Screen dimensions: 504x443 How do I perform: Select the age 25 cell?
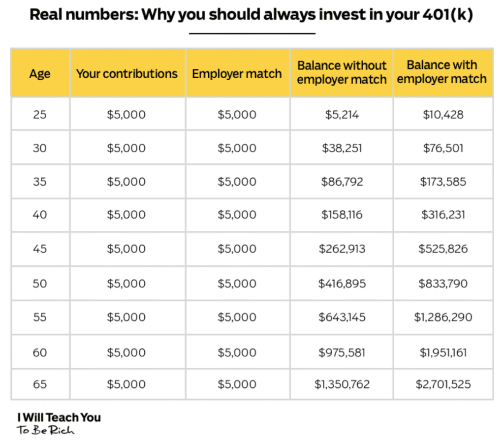coord(40,115)
